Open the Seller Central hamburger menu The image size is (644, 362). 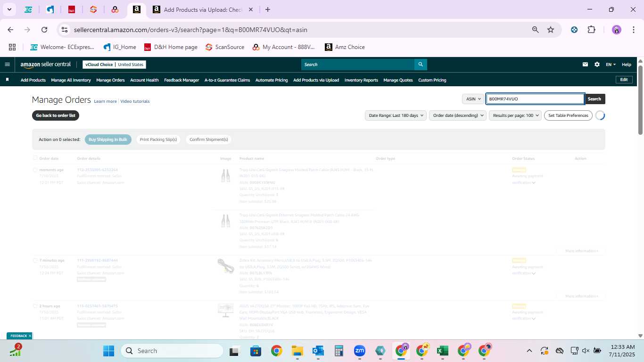[7, 65]
